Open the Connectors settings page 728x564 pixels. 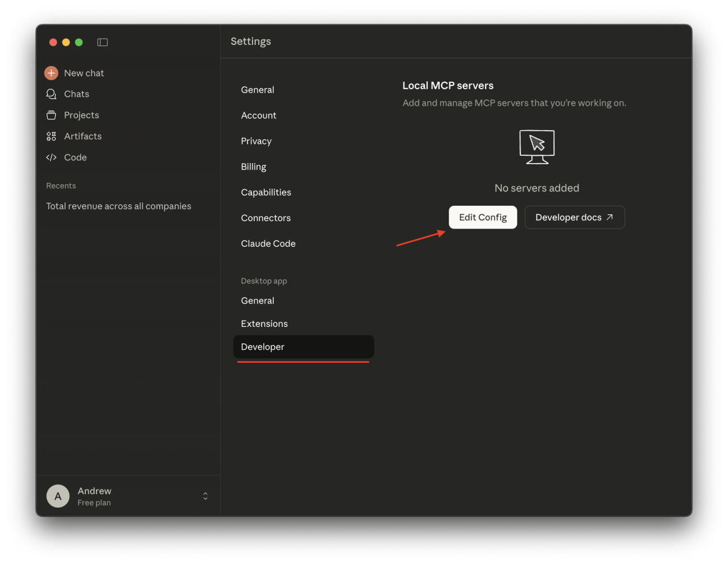click(266, 218)
